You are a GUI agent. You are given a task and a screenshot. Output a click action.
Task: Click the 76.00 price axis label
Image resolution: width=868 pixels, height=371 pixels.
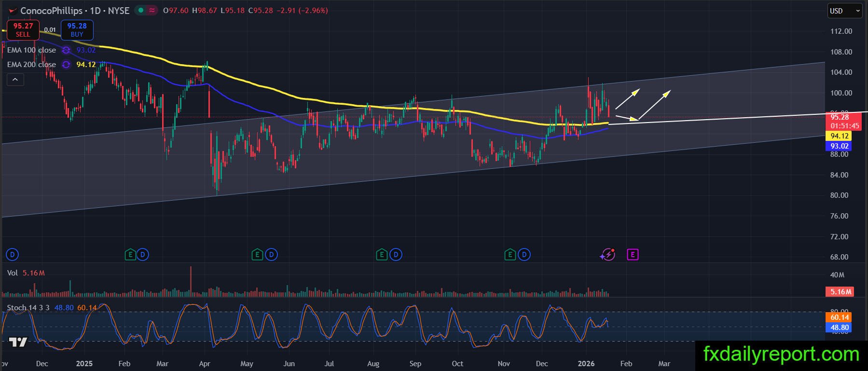tap(839, 216)
